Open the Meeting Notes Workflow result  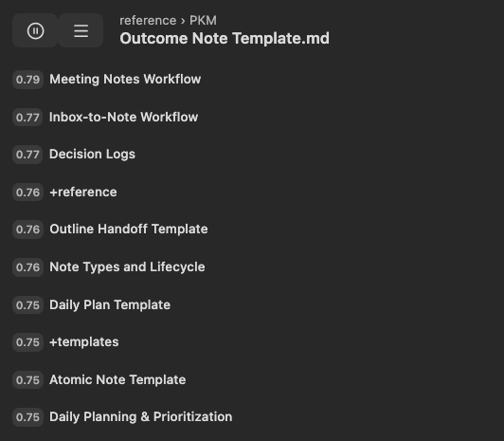pos(125,79)
